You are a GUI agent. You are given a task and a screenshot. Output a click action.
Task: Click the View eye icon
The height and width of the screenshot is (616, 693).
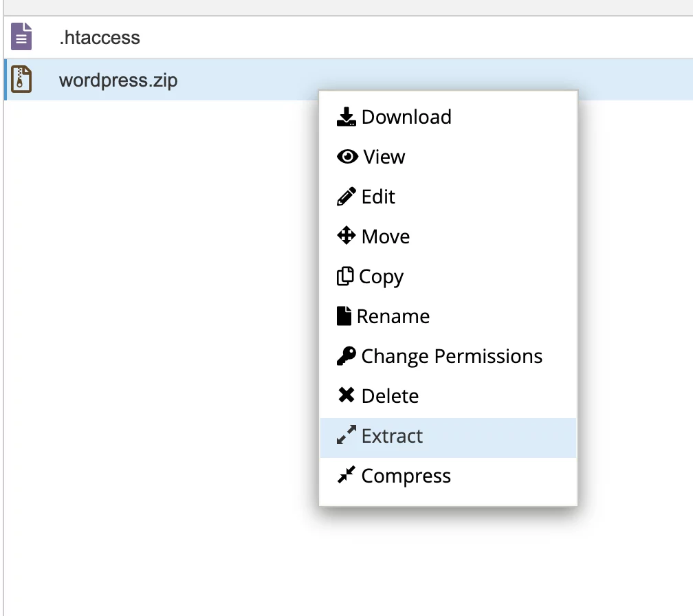[x=347, y=157]
